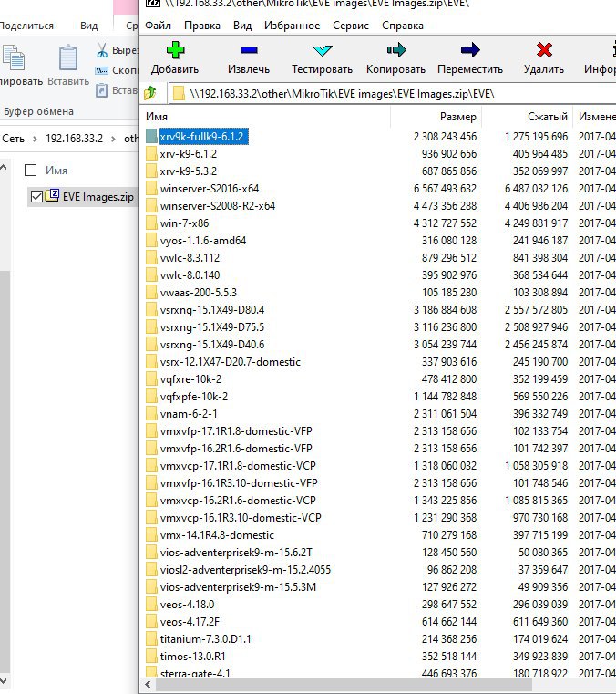Click folder icon of vnam-6-2-1
This screenshot has width=616, height=694.
coord(151,414)
